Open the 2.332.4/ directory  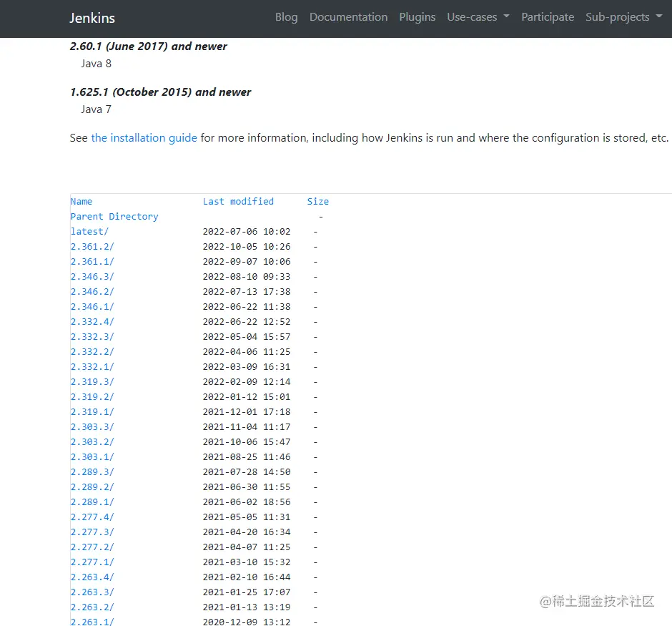[92, 321]
